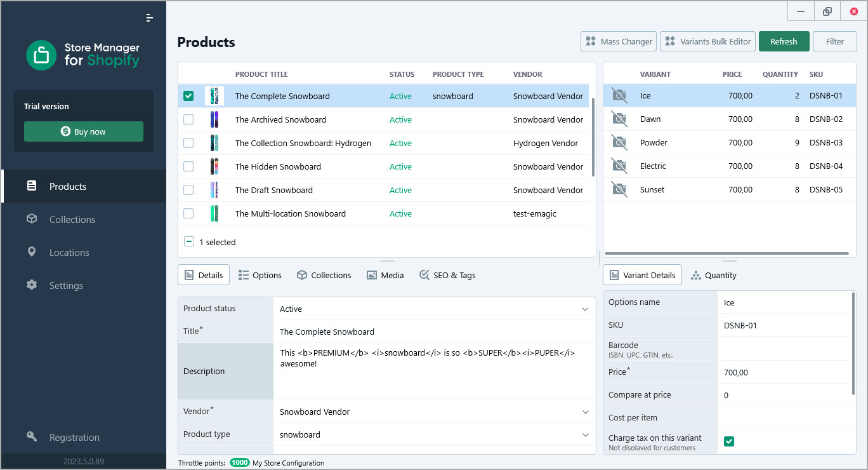Click the no-image icon for Sunset variant
Viewport: 868px width, 470px height.
click(x=619, y=190)
